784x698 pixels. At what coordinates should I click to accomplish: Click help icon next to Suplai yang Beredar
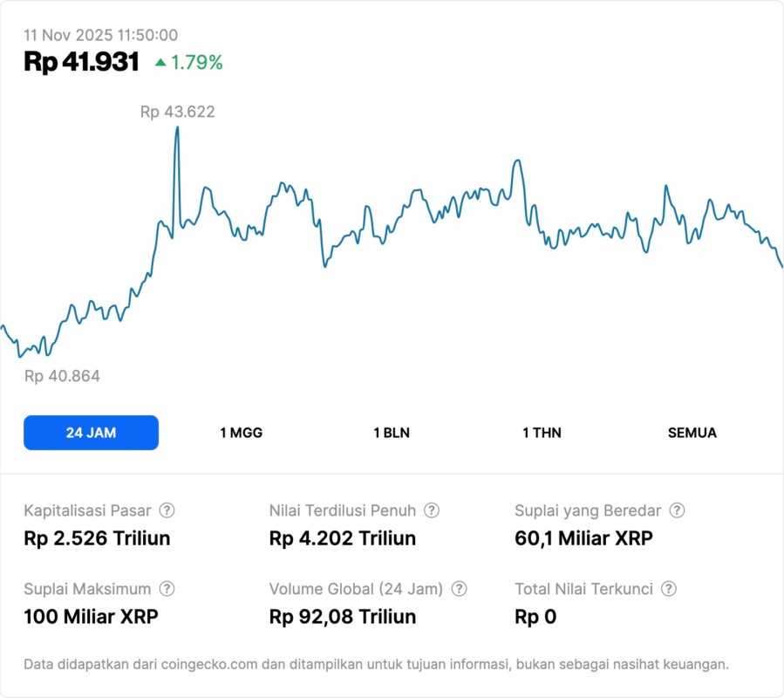pyautogui.click(x=677, y=510)
